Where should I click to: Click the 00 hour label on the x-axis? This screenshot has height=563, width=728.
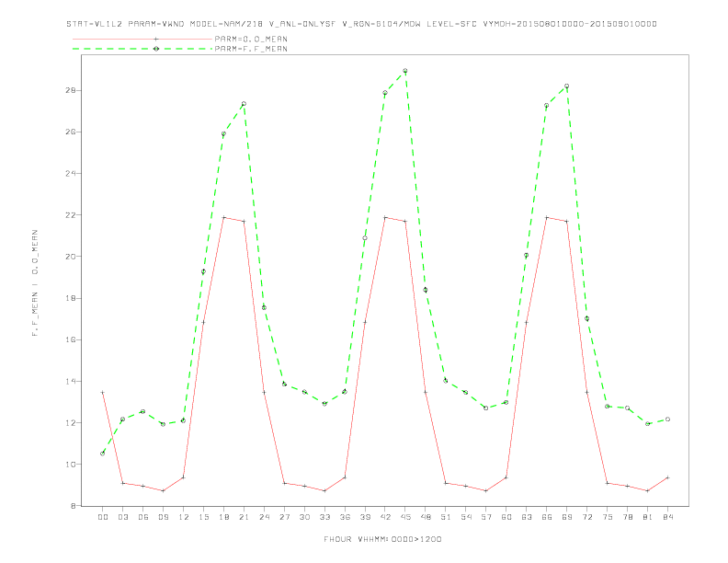point(103,517)
